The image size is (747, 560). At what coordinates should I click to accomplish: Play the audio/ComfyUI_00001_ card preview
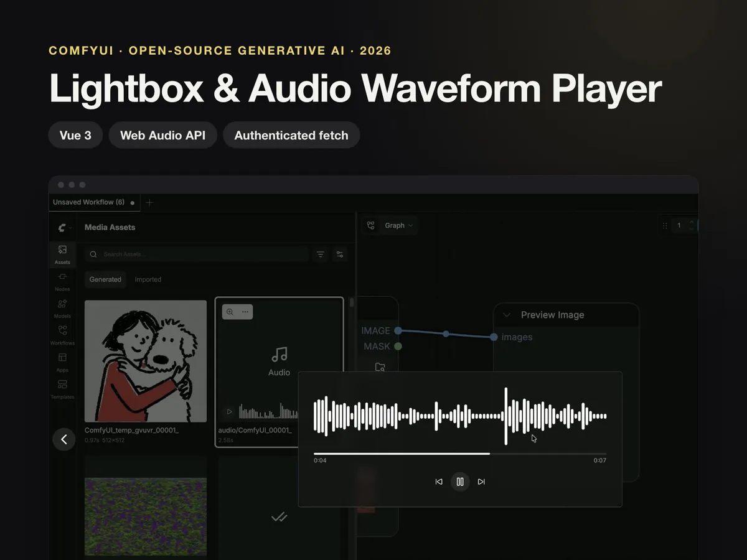(x=229, y=412)
